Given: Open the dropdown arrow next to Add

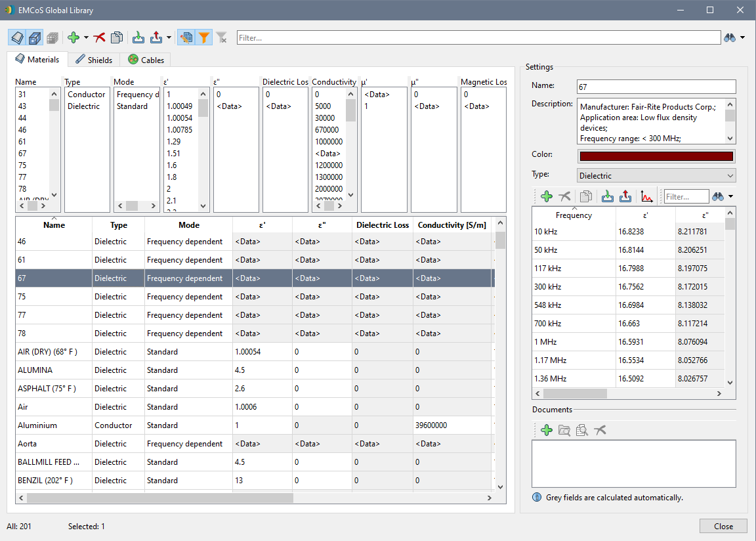Looking at the screenshot, I should point(86,37).
